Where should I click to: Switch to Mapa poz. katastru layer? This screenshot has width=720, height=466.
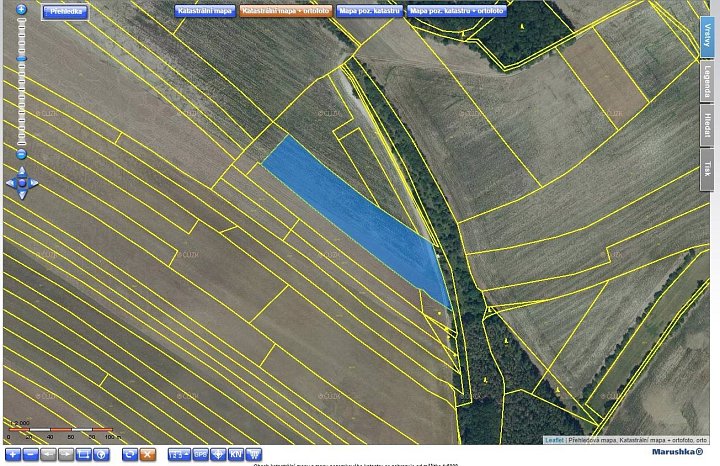point(370,11)
